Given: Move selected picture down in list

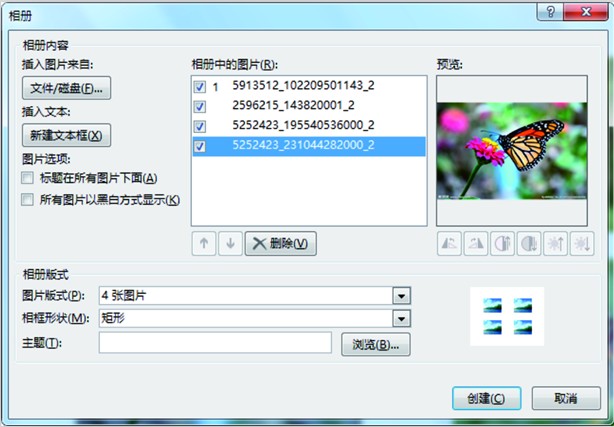Looking at the screenshot, I should pos(230,244).
